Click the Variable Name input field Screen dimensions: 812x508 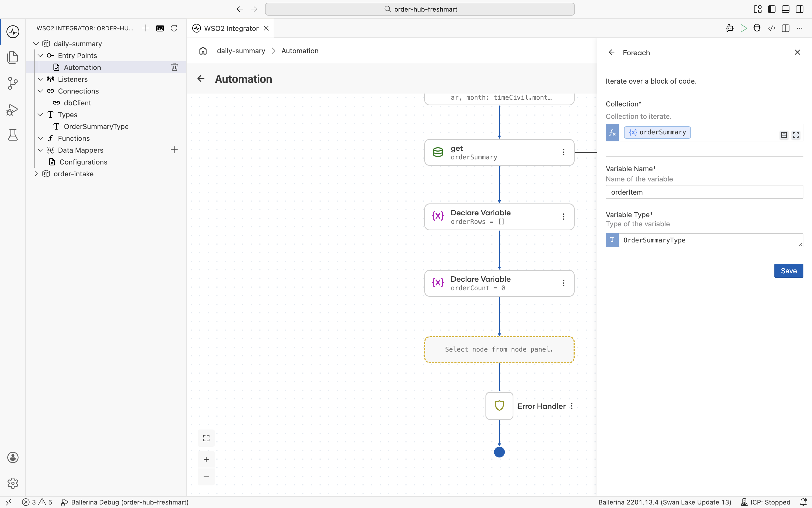click(704, 192)
